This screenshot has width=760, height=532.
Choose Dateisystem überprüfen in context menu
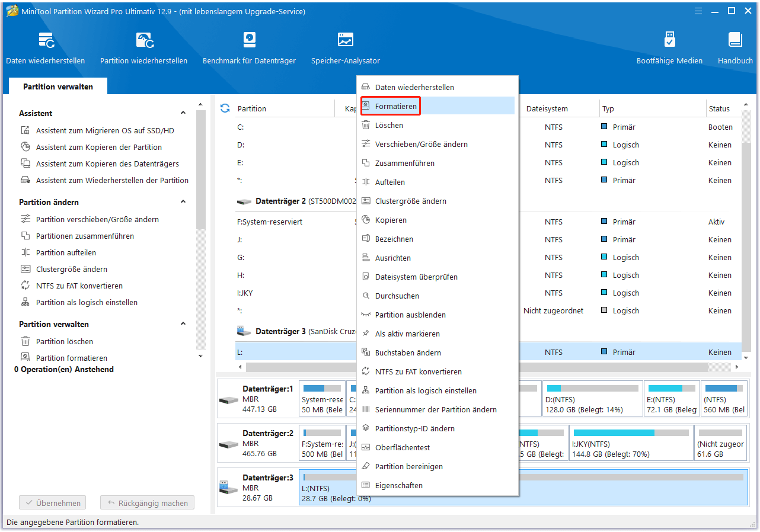pos(438,277)
